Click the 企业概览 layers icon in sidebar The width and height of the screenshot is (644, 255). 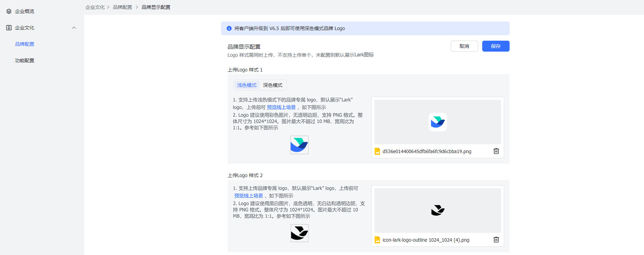click(x=9, y=11)
